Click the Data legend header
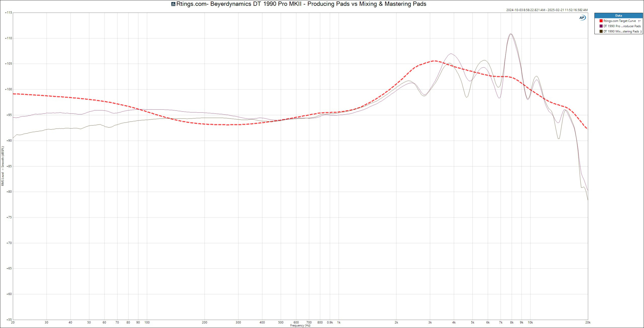Screen dimensions: 644x328 (619, 15)
